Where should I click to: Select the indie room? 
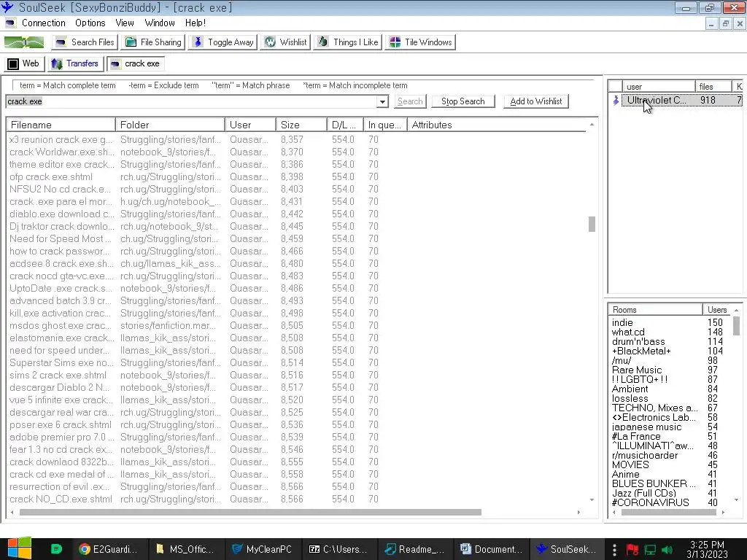[x=622, y=323]
